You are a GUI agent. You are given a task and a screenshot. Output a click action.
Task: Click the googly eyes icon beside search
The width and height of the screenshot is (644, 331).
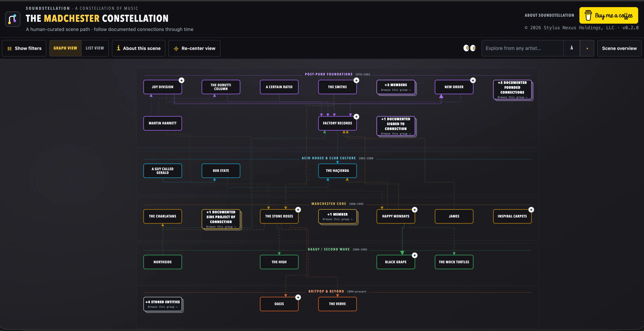coord(470,48)
